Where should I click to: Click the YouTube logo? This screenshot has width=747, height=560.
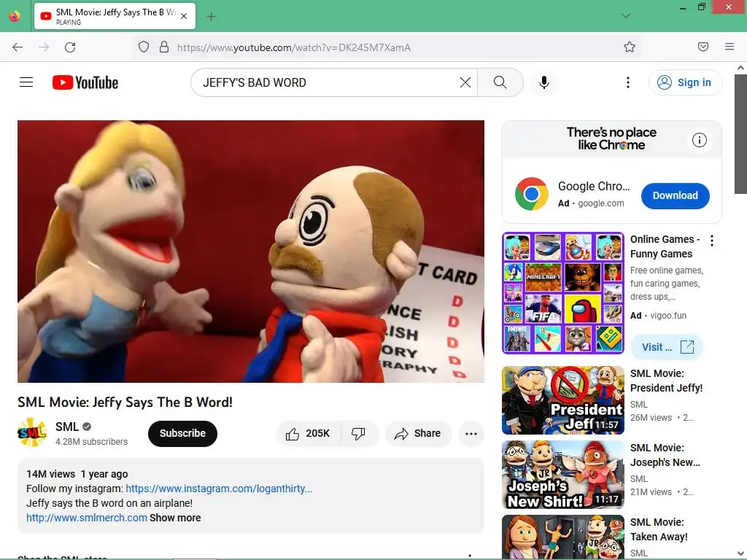(x=85, y=82)
